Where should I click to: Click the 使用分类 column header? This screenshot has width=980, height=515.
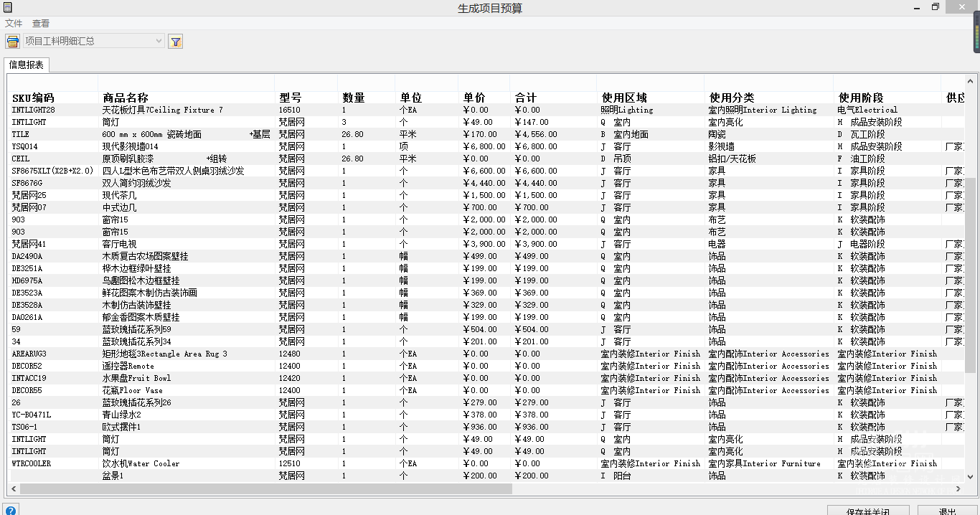tap(732, 98)
